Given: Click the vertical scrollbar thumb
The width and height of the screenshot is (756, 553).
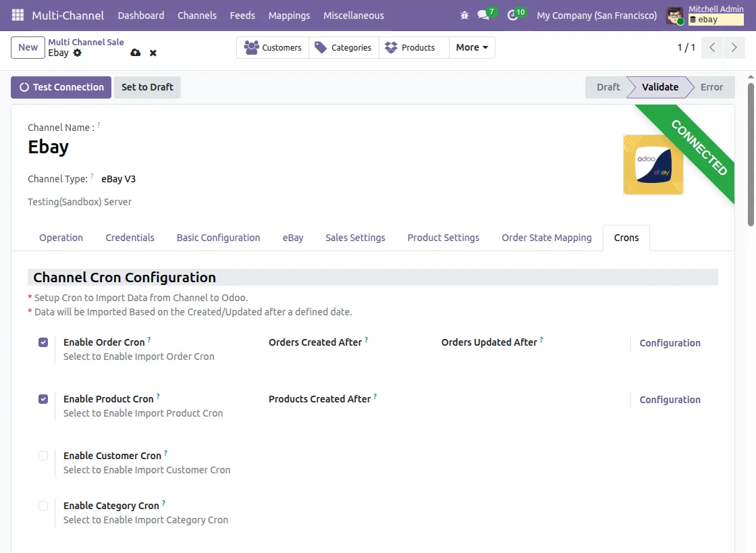Looking at the screenshot, I should [751, 154].
